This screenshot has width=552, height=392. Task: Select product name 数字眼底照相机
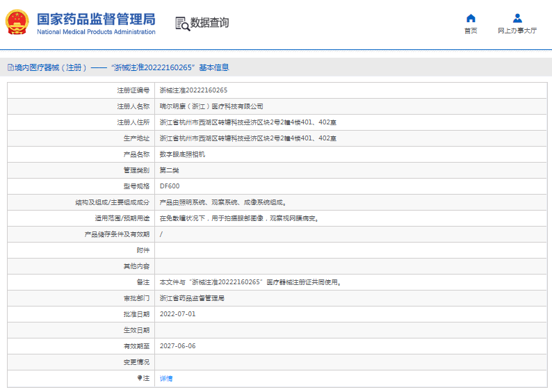point(182,154)
